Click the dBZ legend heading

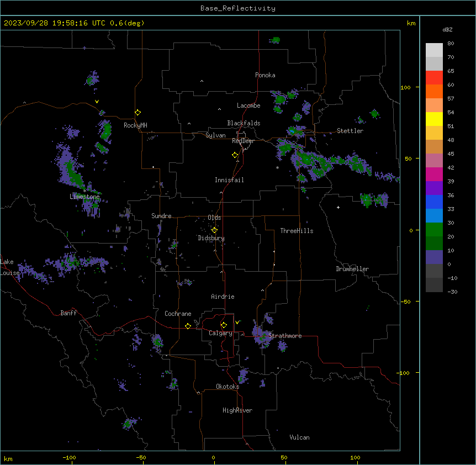click(447, 30)
